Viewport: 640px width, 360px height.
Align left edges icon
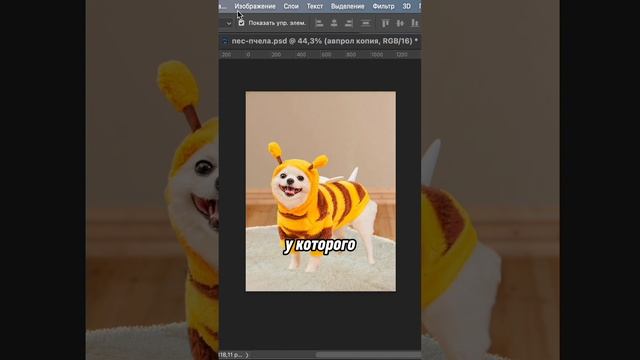319,23
